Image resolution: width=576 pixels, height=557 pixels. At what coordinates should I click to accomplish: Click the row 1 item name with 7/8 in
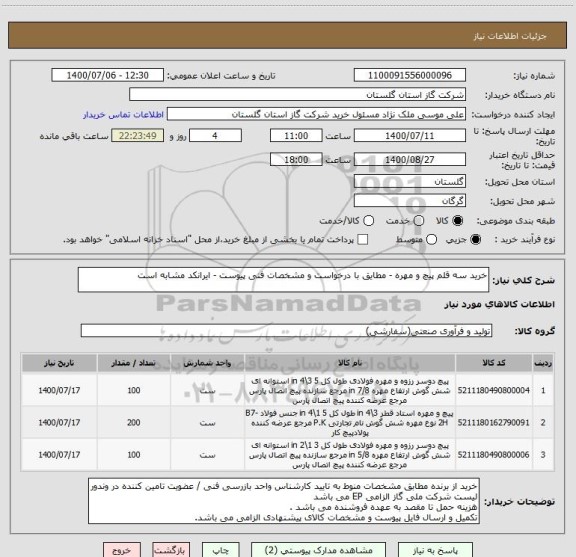pos(350,390)
